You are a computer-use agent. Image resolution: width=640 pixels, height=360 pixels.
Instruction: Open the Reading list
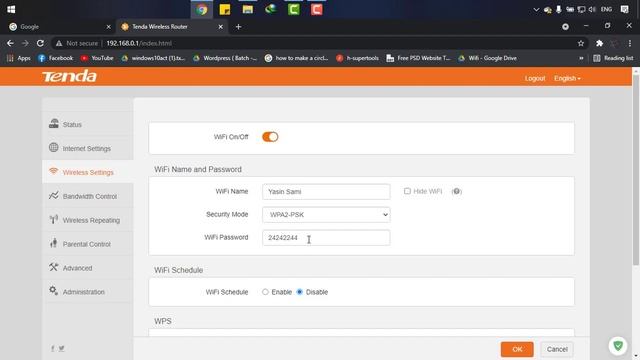613,58
